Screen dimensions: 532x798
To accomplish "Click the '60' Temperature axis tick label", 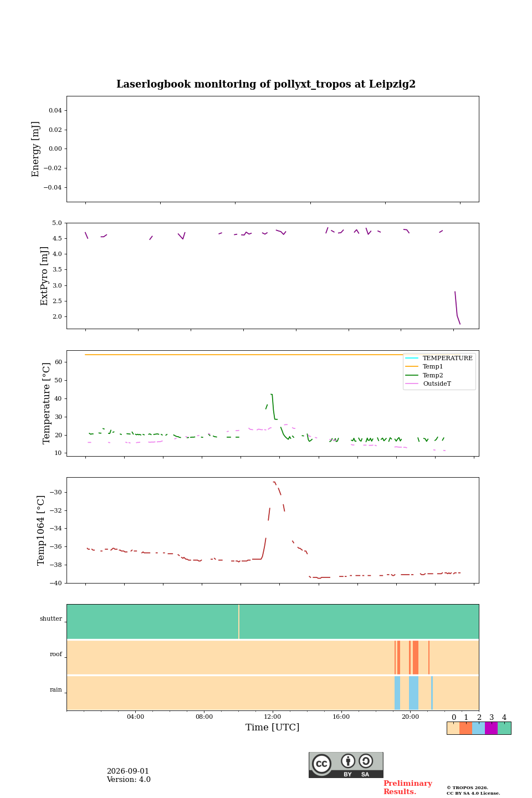I will point(58,362).
